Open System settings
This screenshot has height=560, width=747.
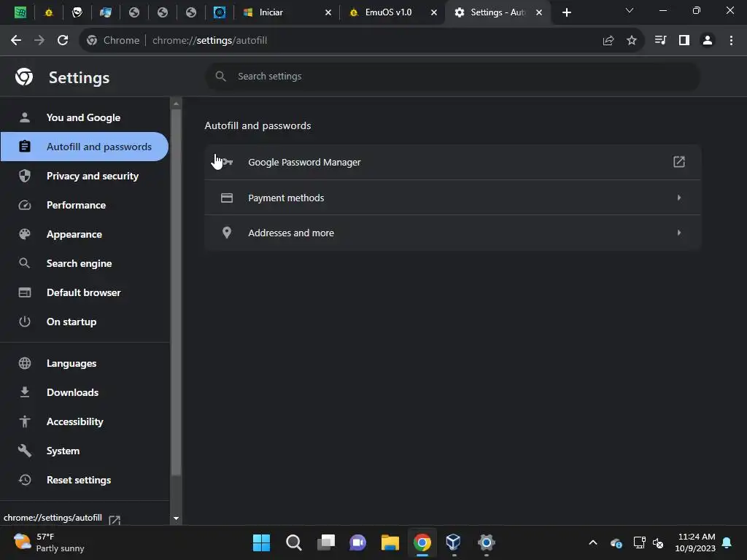(x=85, y=451)
